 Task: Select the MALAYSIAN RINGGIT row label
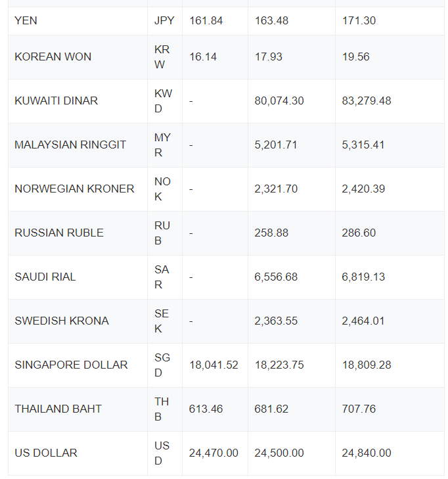70,145
